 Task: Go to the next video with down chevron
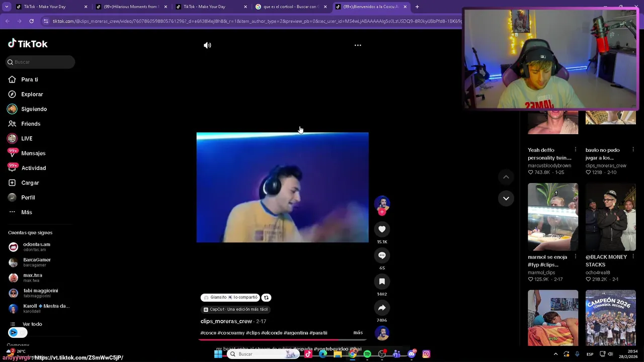pyautogui.click(x=506, y=198)
